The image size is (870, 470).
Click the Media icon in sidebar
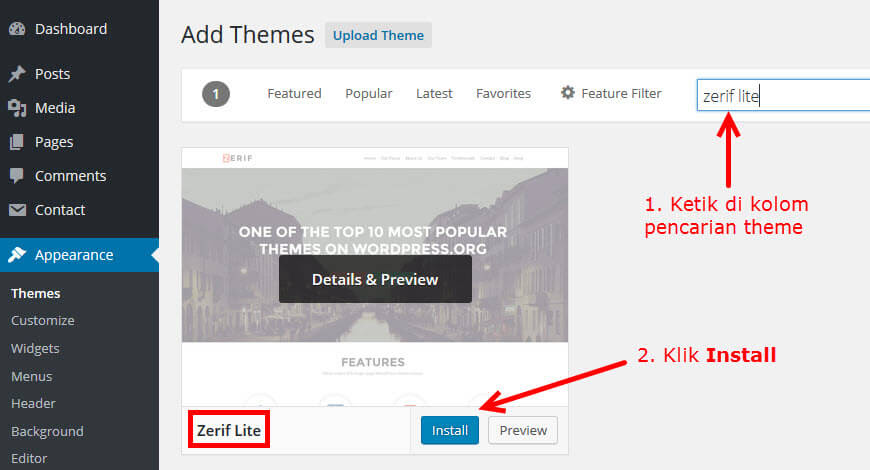pos(17,108)
